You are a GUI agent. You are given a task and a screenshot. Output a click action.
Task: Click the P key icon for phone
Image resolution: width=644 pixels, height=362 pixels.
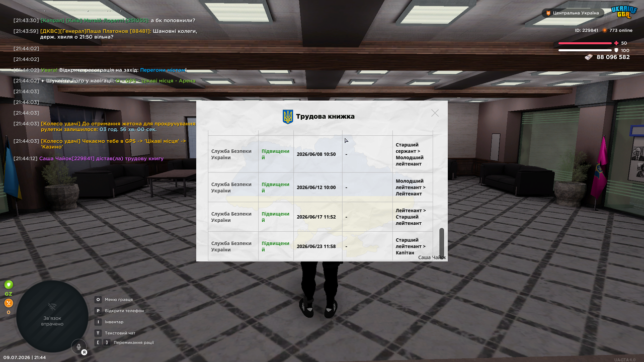coord(98,311)
